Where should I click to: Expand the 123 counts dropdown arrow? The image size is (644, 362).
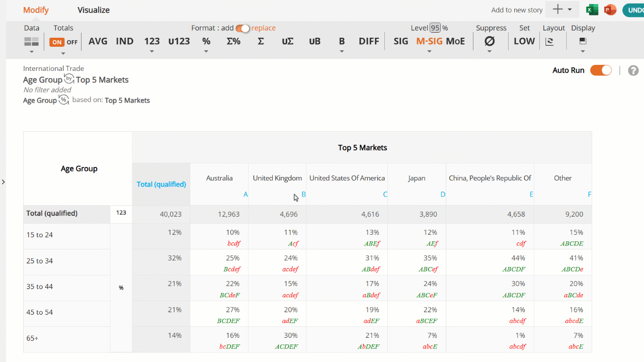point(152,52)
